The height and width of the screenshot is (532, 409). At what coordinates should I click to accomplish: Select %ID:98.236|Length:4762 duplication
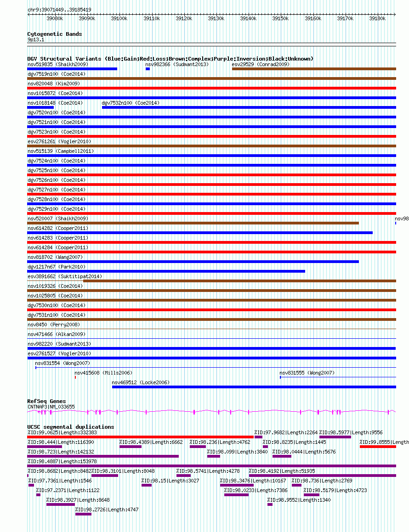pos(220,442)
